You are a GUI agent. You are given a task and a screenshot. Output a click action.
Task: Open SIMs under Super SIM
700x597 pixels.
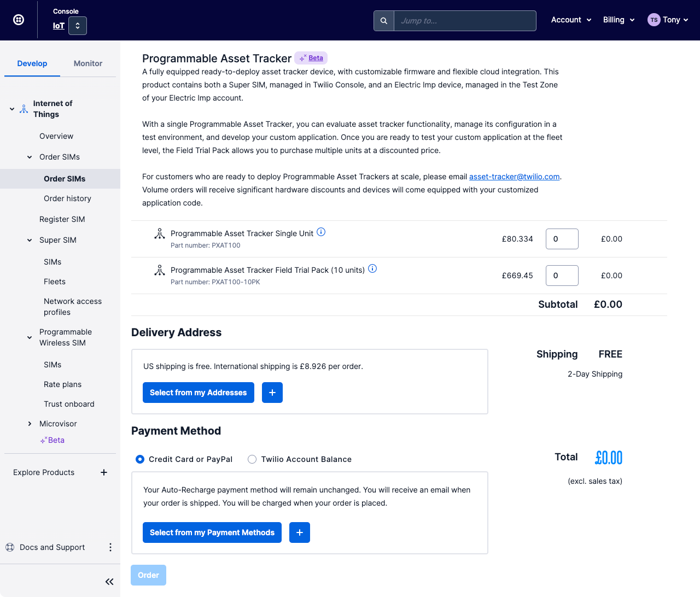[52, 262]
